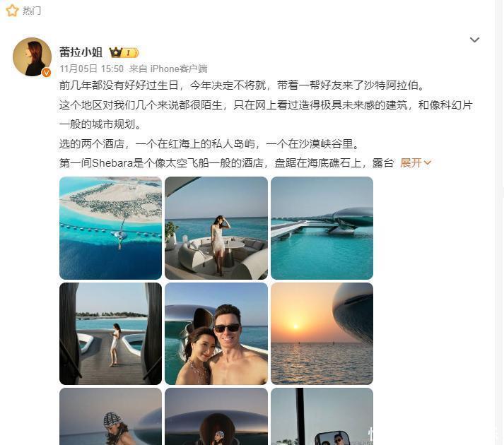Open the bottom-right phone screen photo
Viewport: 504px width, 445px height.
pos(322,417)
